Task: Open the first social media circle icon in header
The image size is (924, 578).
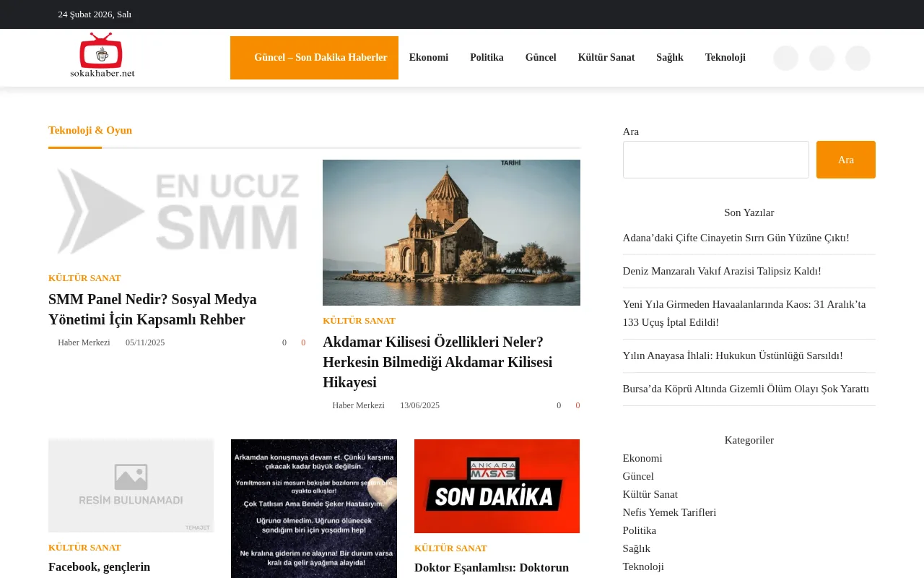Action: point(785,58)
